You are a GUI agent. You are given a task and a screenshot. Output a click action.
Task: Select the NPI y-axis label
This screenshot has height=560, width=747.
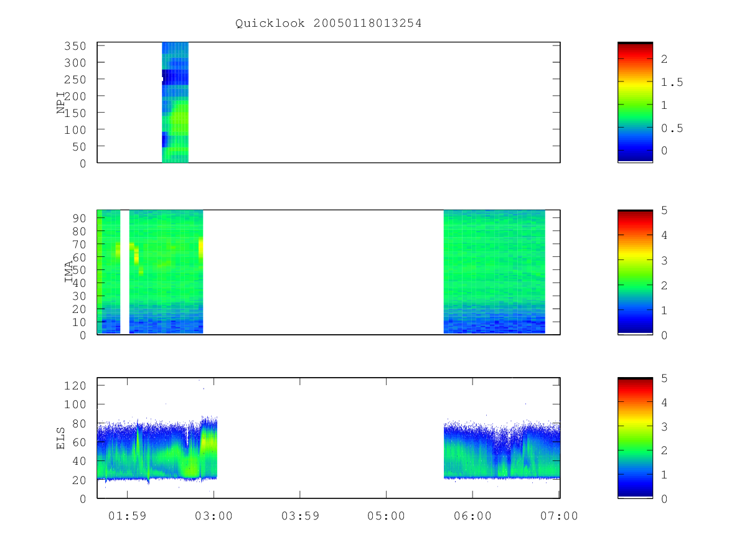[61, 103]
